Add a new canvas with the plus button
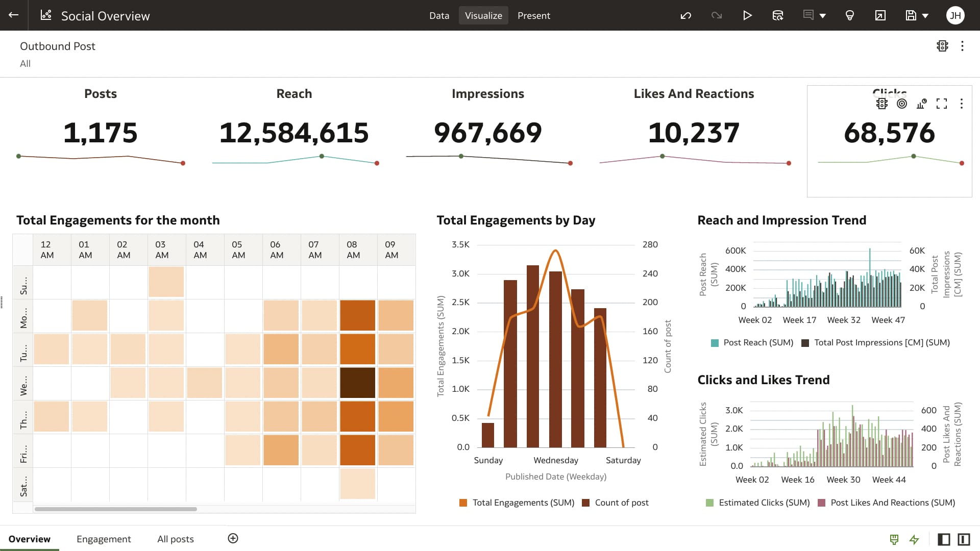 (233, 538)
